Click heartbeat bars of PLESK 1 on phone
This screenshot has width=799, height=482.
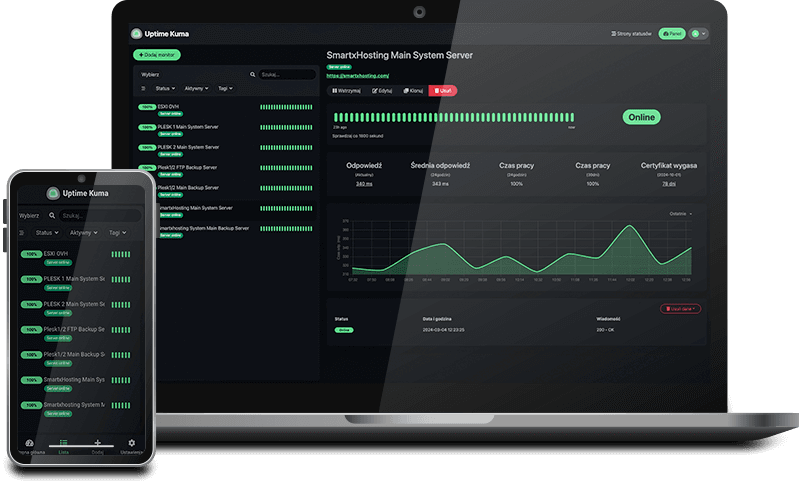[x=121, y=279]
